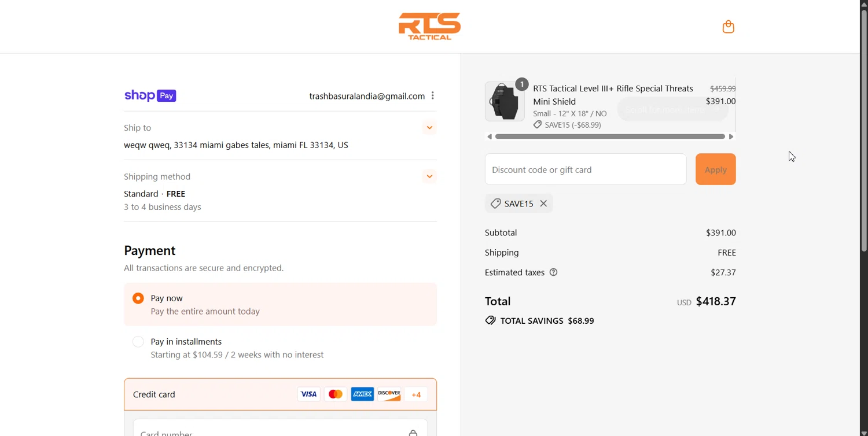Image resolution: width=868 pixels, height=436 pixels.
Task: Click the total savings tag icon
Action: [490, 320]
